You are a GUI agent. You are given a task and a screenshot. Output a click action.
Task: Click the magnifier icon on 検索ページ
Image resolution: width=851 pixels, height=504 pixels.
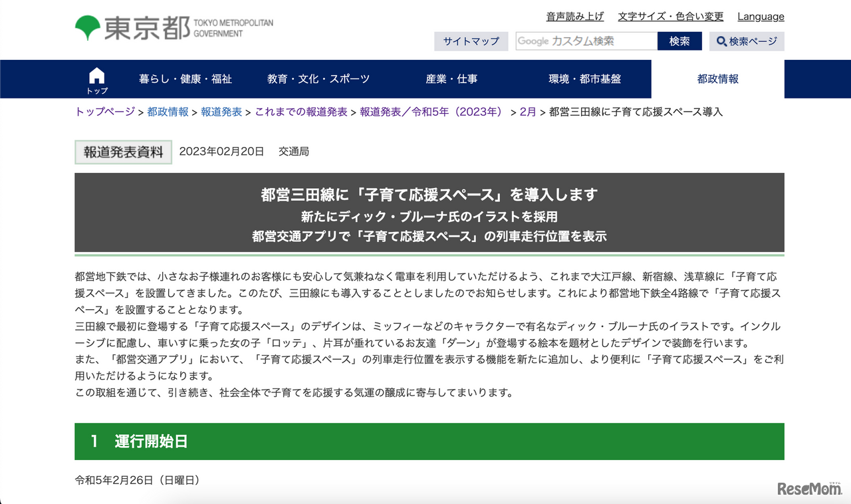[x=721, y=41]
